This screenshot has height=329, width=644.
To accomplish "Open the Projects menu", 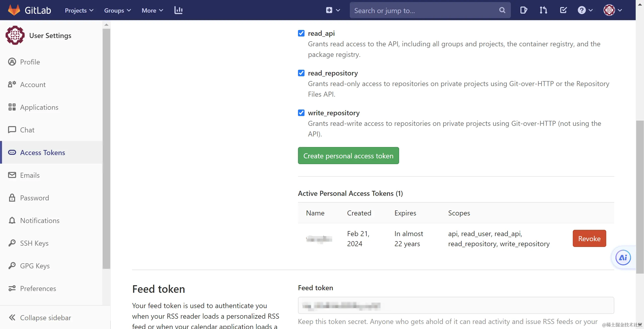I will [x=79, y=10].
